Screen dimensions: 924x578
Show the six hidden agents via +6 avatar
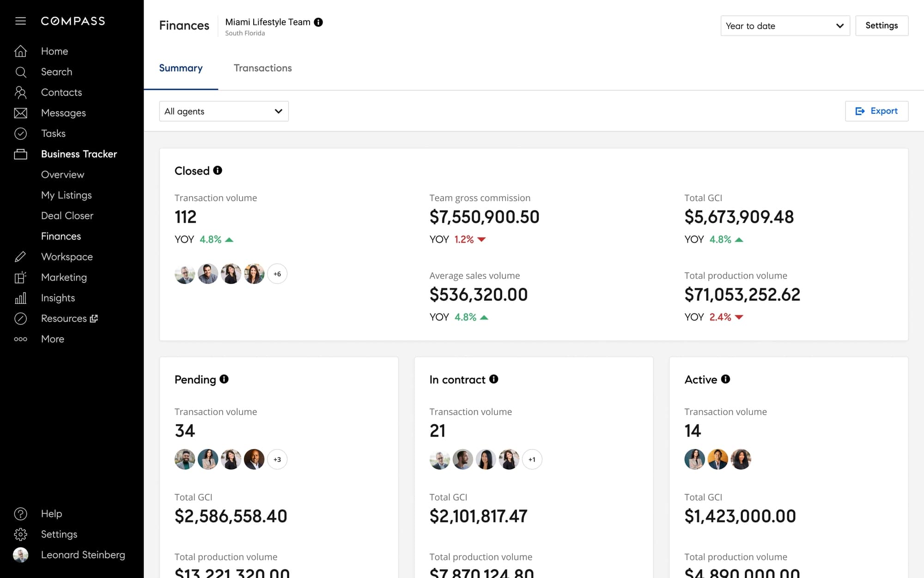tap(277, 273)
